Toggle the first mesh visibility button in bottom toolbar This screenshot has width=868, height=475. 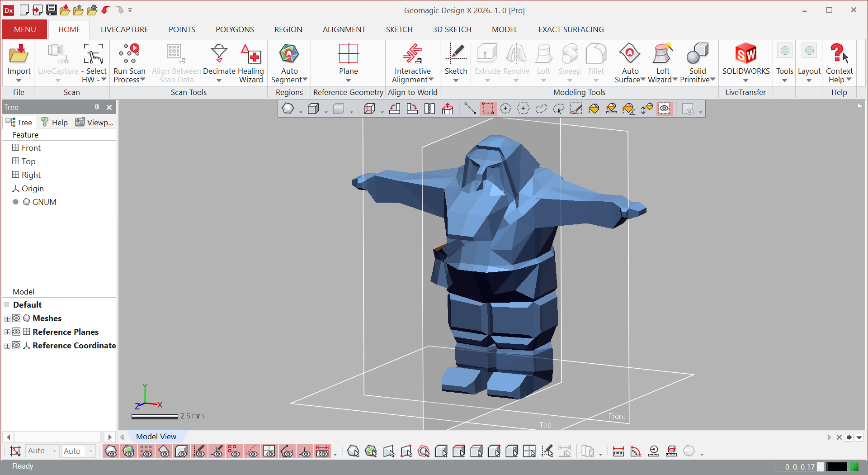click(111, 451)
